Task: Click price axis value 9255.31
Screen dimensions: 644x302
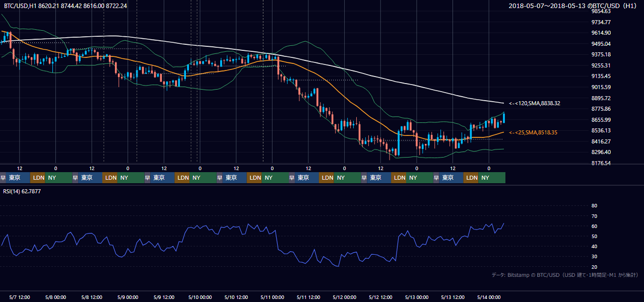Action: click(x=601, y=65)
